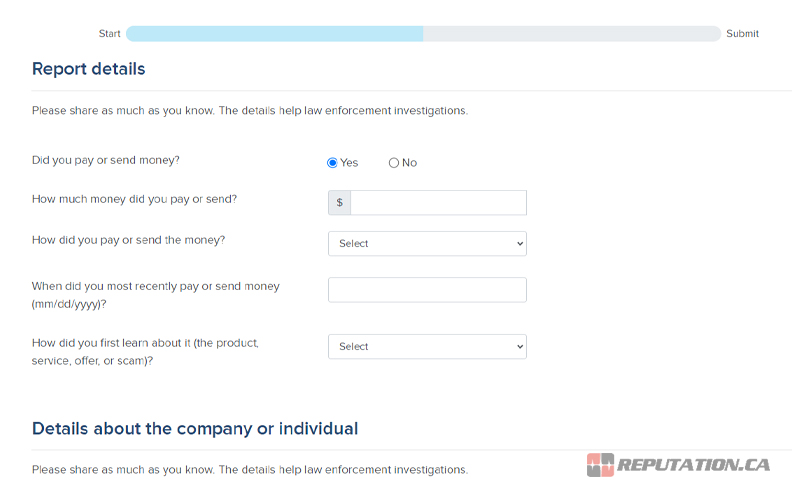Click the "Report details" heading
The height and width of the screenshot is (494, 792).
pos(88,69)
